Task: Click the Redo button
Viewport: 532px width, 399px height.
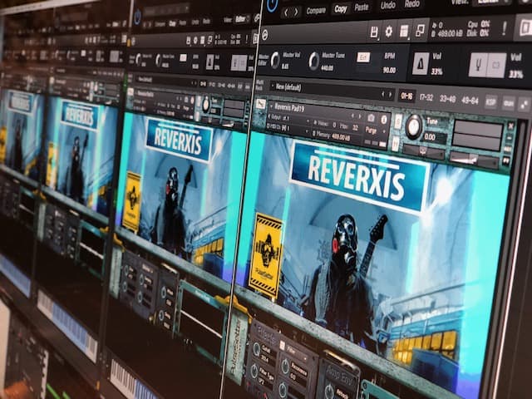Action: coord(412,3)
